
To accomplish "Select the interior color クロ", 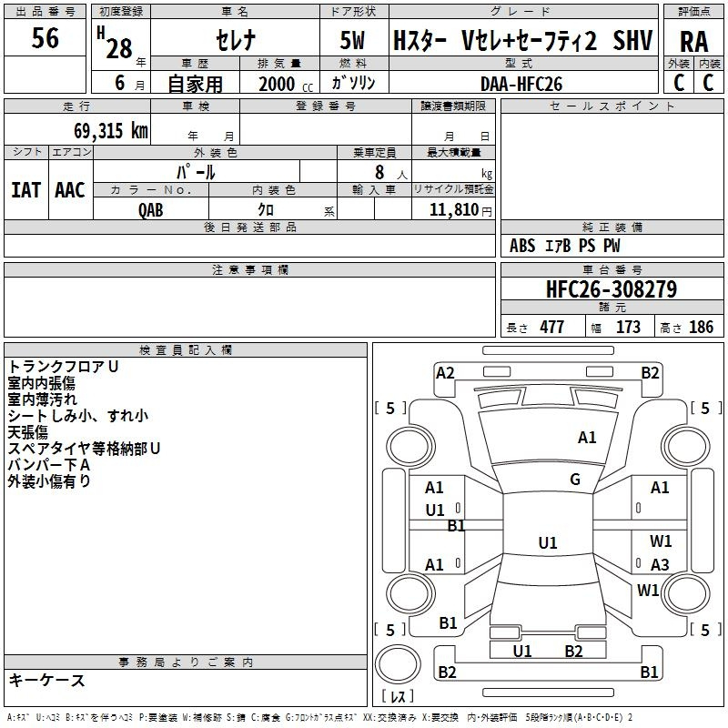I will (266, 209).
